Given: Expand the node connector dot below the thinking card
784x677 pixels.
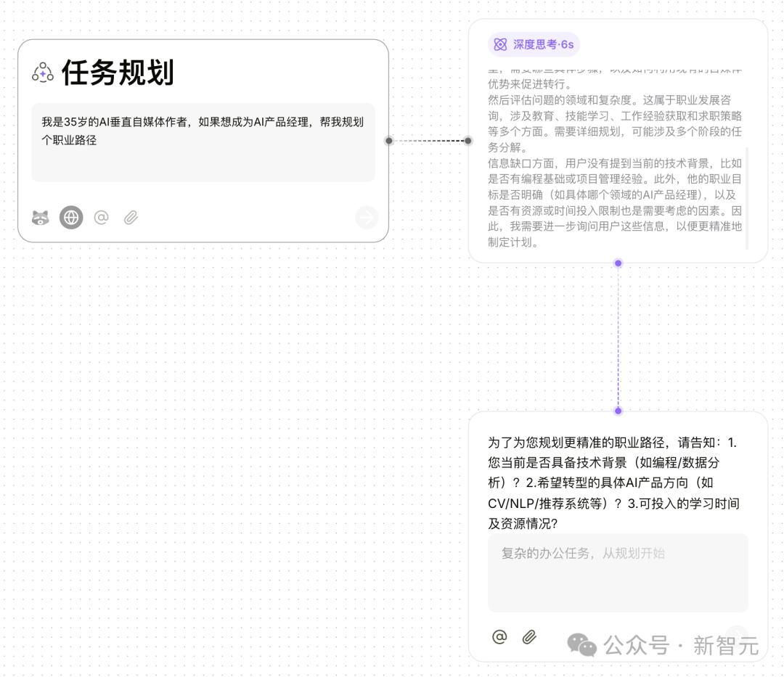Looking at the screenshot, I should (x=618, y=263).
